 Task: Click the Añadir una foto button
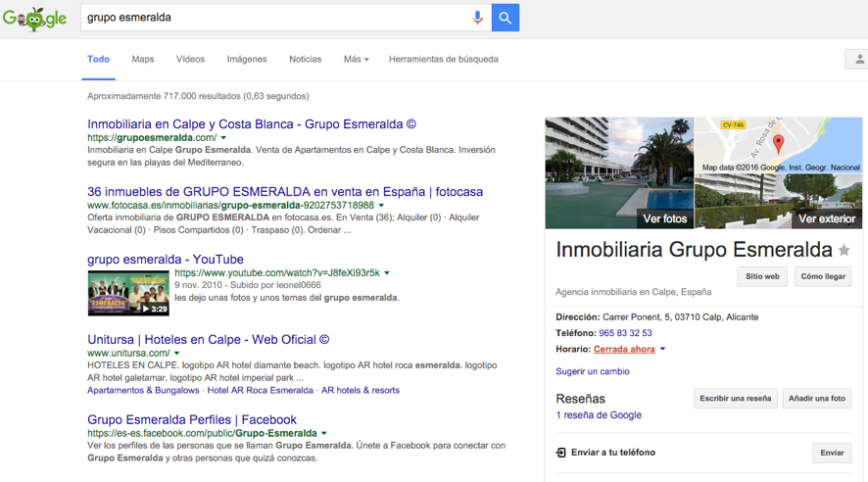tap(817, 399)
